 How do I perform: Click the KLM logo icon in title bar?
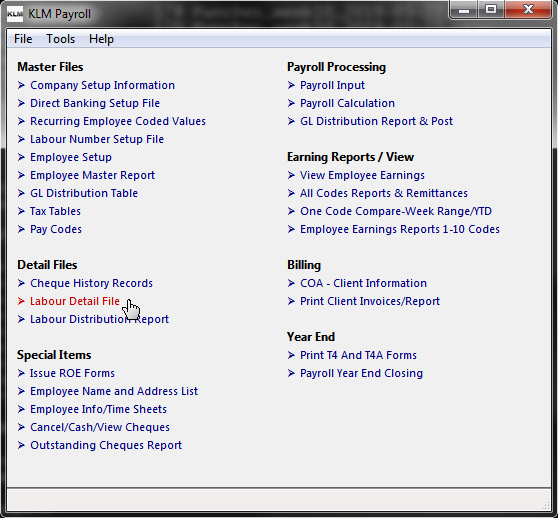(15, 14)
